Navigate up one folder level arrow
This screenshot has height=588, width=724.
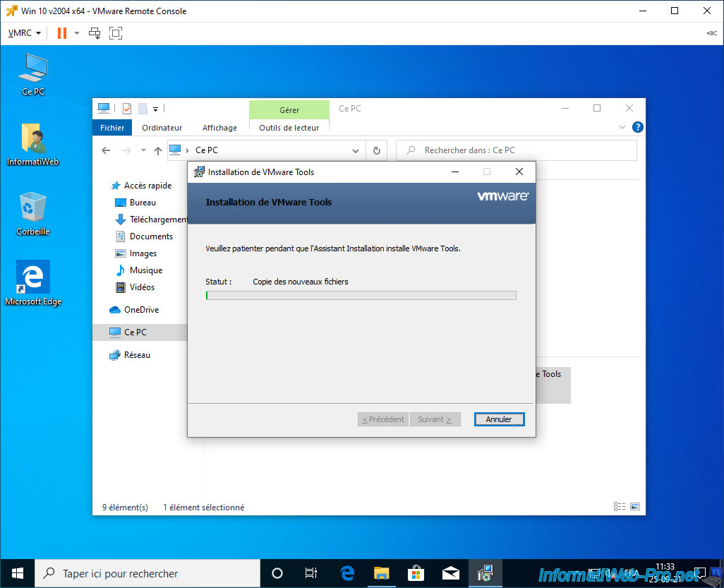pos(157,150)
